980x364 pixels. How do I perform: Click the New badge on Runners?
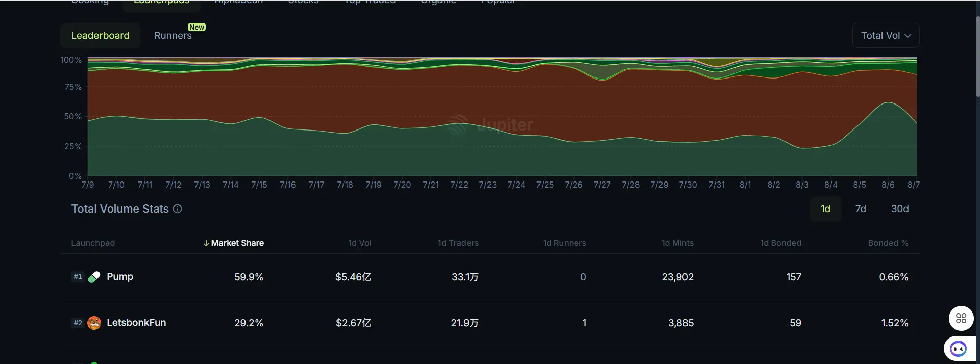(197, 27)
